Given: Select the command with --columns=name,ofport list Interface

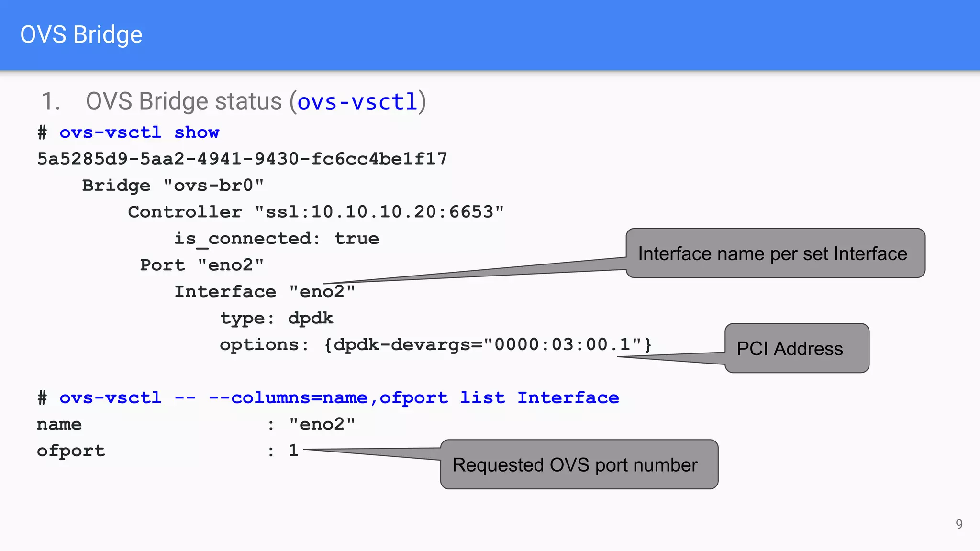Looking at the screenshot, I should [x=339, y=398].
